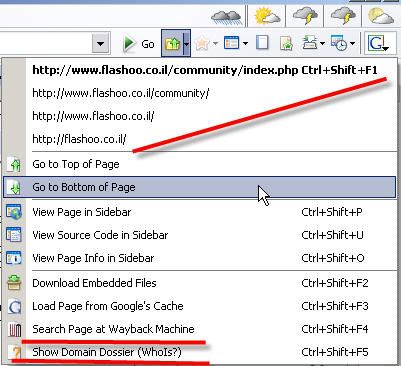The width and height of the screenshot is (401, 366).
Task: Open the sidebar layout dropdown arrow
Action: 245,43
